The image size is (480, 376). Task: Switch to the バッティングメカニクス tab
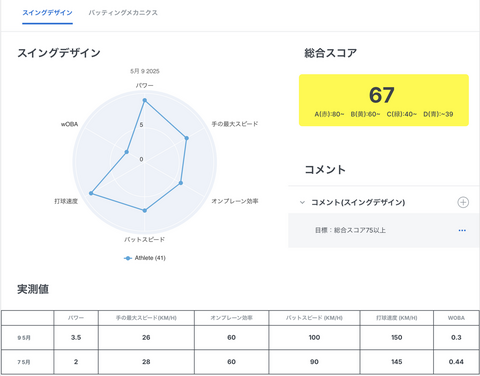coord(123,13)
